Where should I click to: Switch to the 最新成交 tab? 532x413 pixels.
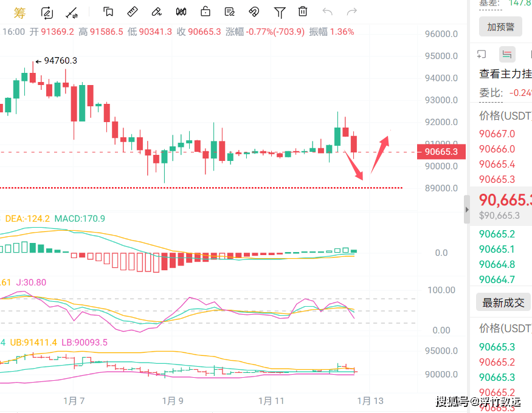[503, 302]
